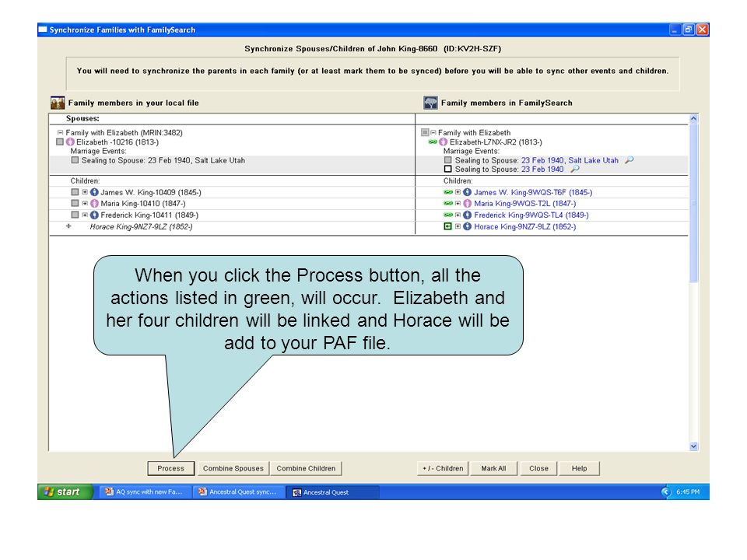This screenshot has height=560, width=747.
Task: Click the green link icon for James W. King-9WQS-T6F
Action: tap(448, 192)
